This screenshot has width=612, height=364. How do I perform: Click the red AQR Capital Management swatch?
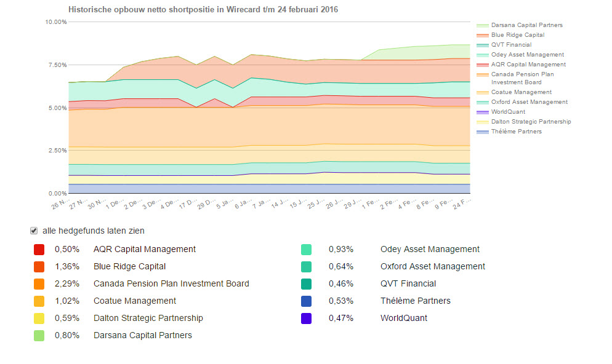click(38, 249)
